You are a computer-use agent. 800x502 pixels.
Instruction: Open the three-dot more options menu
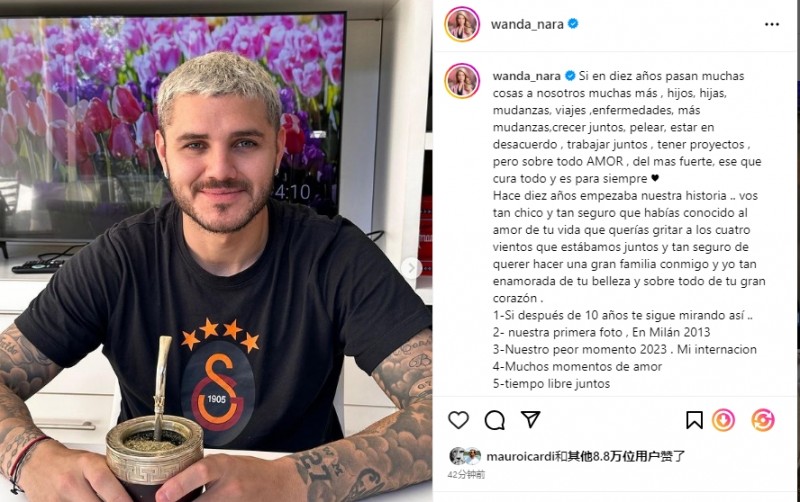click(772, 24)
